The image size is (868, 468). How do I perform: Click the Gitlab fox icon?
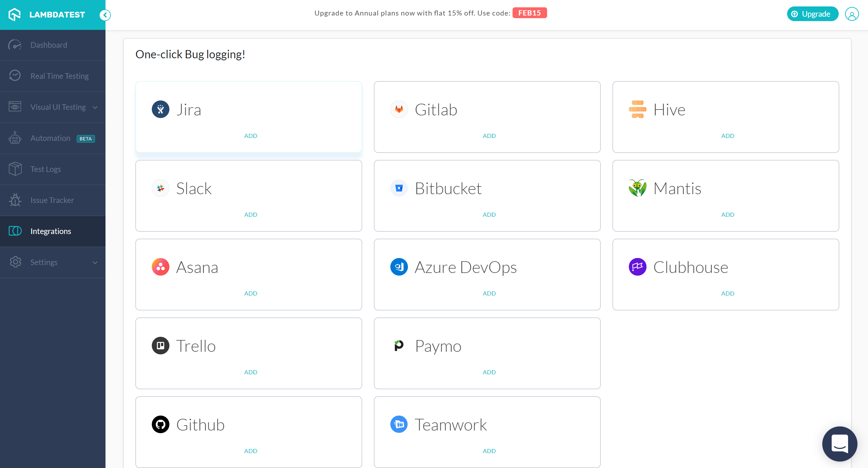coord(399,109)
